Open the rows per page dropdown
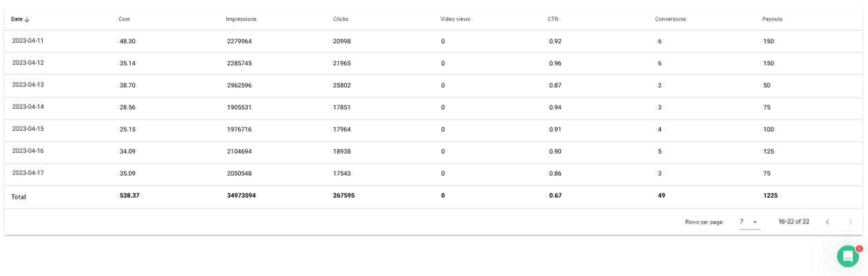Viewport: 868px width, 276px height. [x=749, y=222]
